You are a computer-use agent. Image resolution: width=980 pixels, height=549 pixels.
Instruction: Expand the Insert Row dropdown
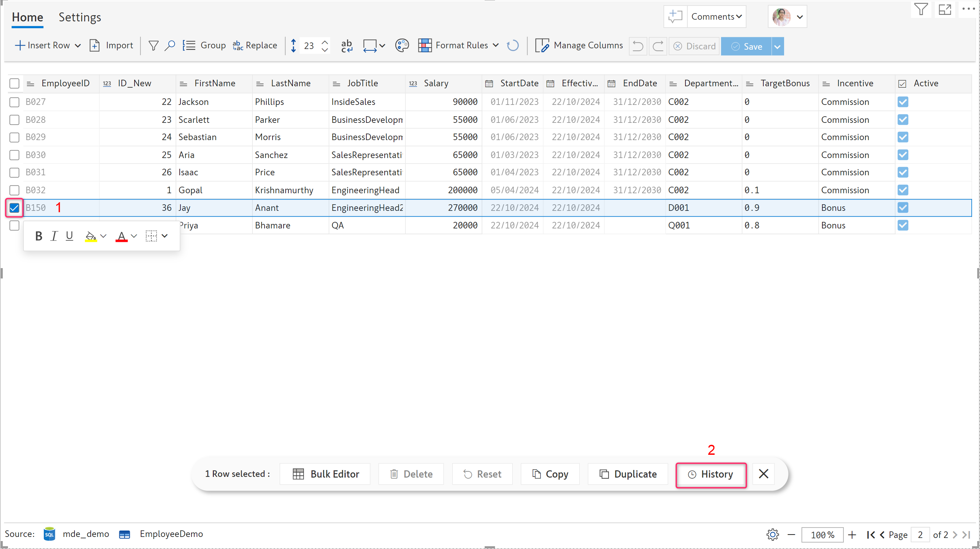78,46
